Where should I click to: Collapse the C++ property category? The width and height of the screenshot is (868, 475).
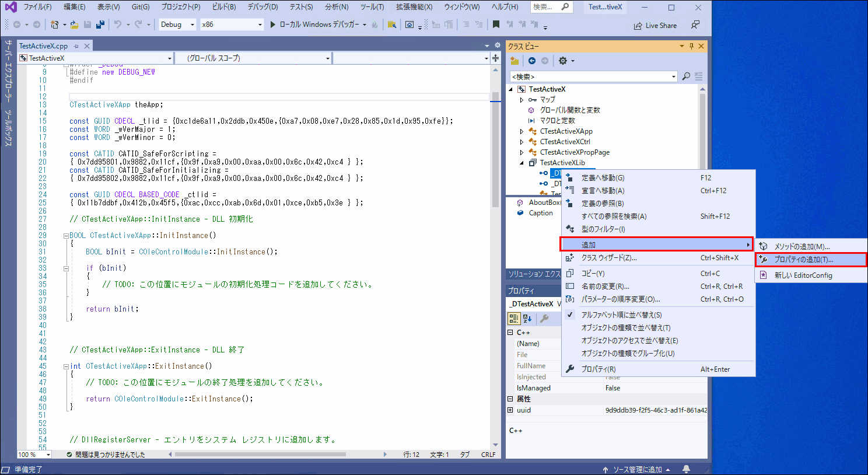tap(510, 333)
